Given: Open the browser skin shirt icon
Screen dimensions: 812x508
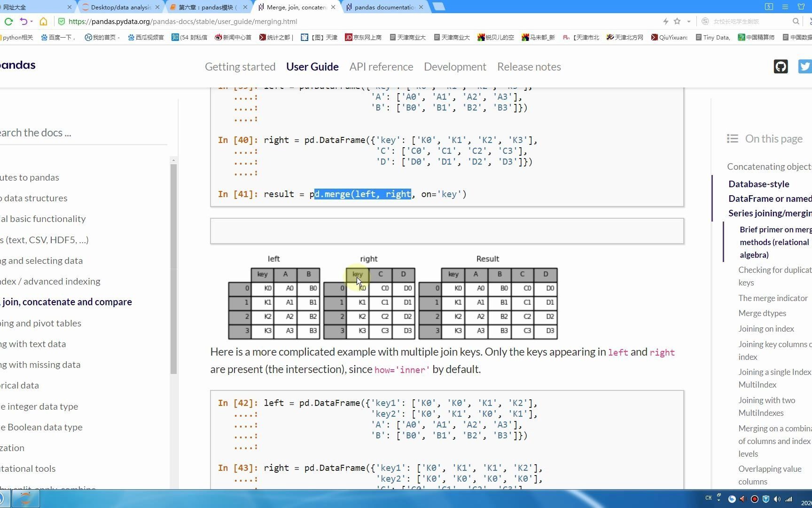Looking at the screenshot, I should pos(801,7).
